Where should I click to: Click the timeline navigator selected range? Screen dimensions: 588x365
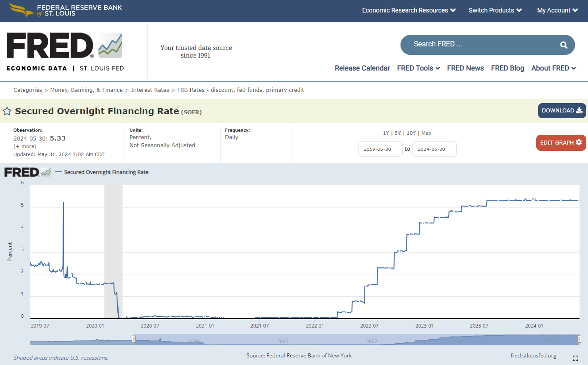[x=356, y=340]
